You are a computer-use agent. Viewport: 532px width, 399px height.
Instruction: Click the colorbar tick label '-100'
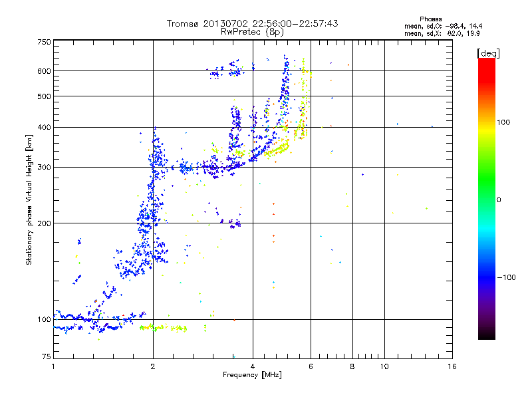[506, 277]
